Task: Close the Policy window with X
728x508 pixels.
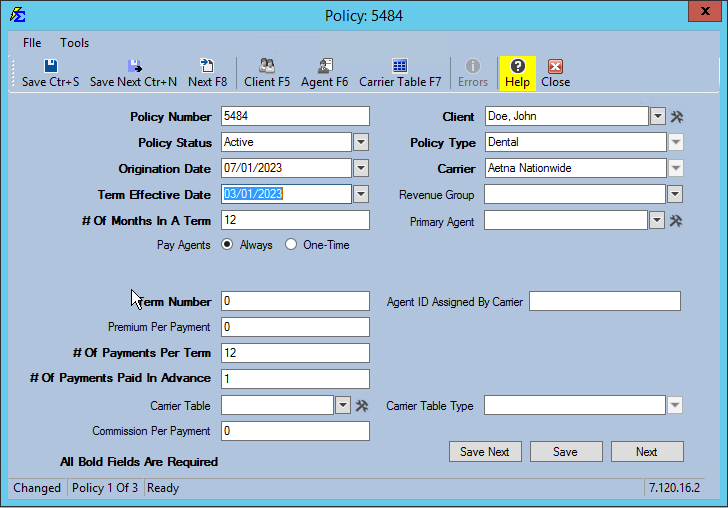Action: (705, 11)
